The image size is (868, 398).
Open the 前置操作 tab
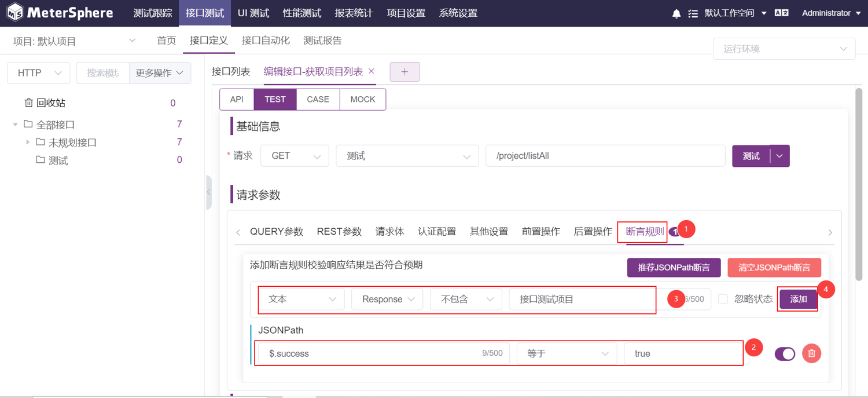(541, 232)
